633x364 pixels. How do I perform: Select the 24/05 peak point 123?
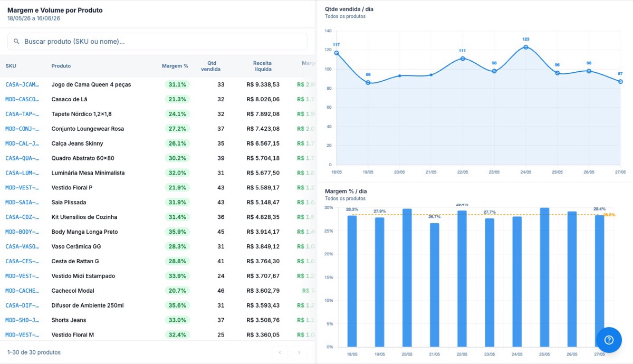pyautogui.click(x=525, y=47)
